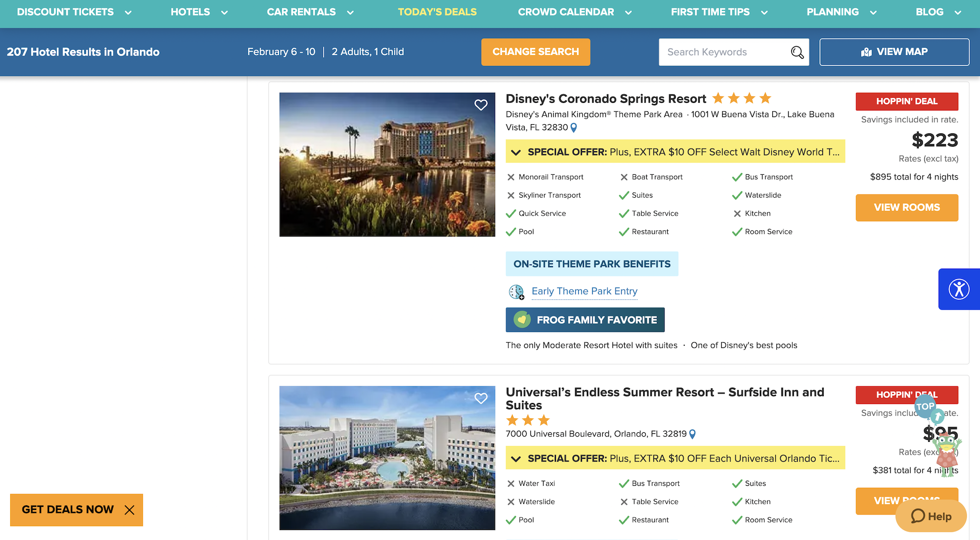Click the Monorail Transport amenity for Coronado Springs
This screenshot has height=540, width=980.
tap(545, 177)
